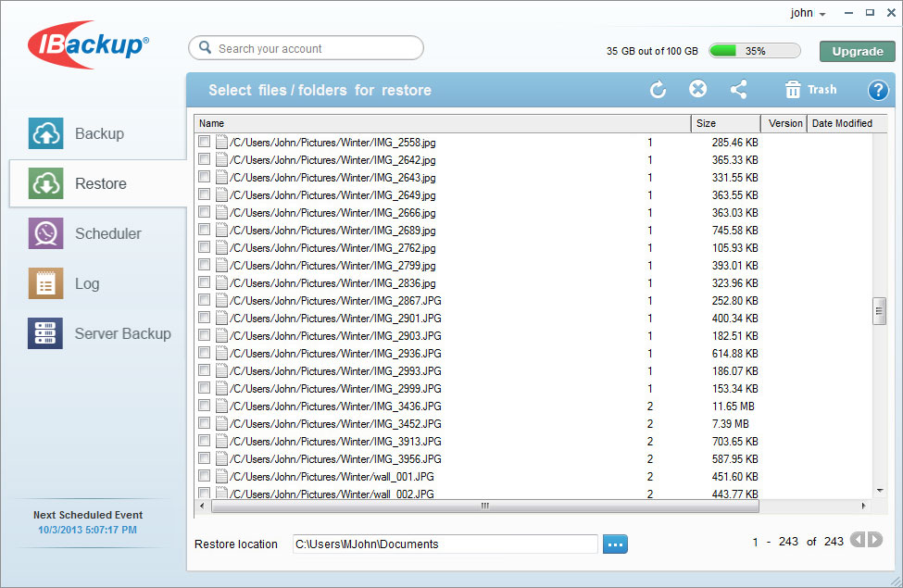Click the Server Backup icon
The width and height of the screenshot is (903, 588).
[x=45, y=333]
